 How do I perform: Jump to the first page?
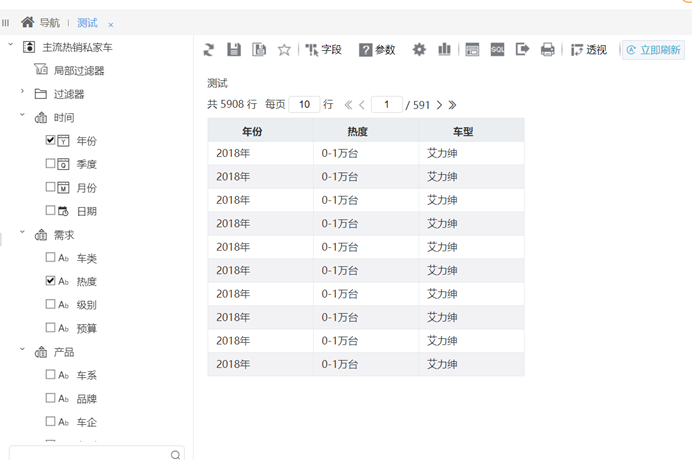pos(348,105)
